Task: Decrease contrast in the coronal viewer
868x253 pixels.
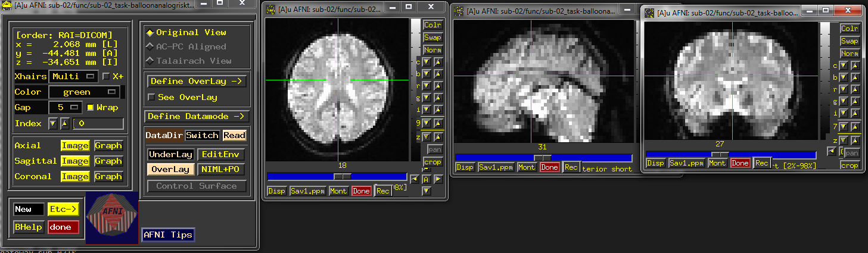Action: point(844,65)
